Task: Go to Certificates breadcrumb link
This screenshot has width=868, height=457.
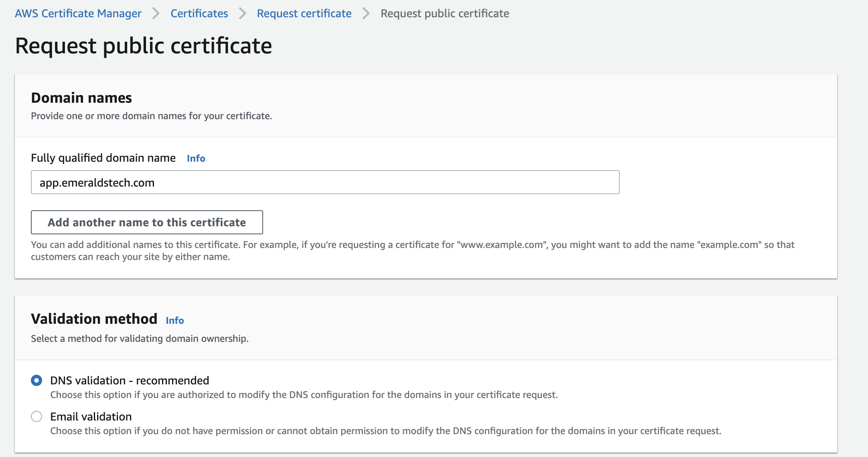Action: point(199,14)
